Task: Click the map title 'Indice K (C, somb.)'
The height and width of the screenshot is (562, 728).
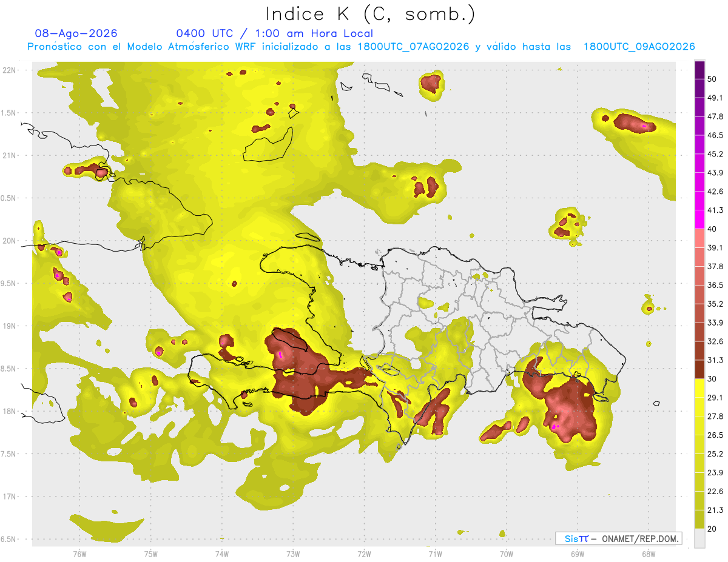Action: 370,15
